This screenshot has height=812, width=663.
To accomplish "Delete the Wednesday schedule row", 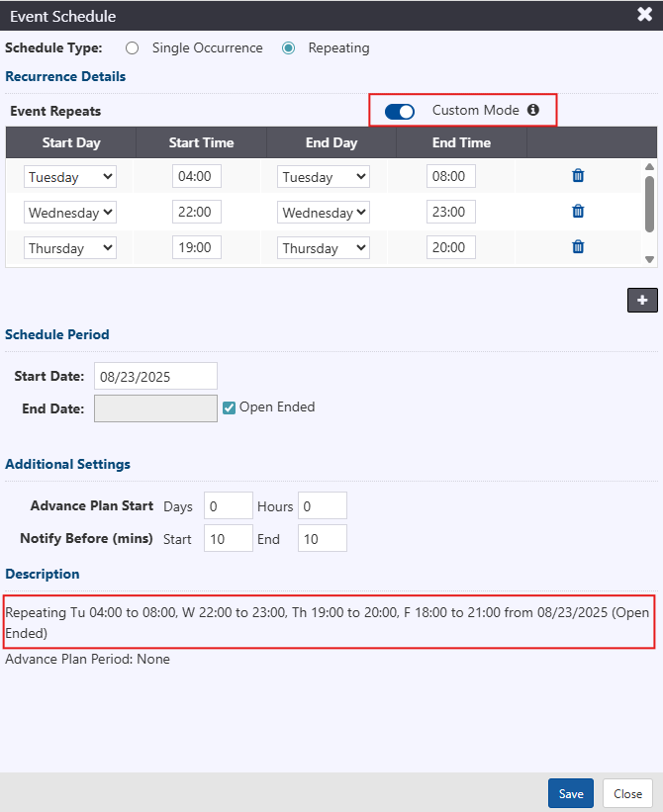I will 578,212.
